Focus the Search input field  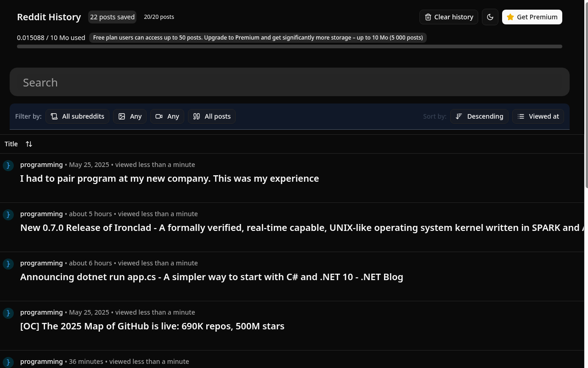pos(289,82)
